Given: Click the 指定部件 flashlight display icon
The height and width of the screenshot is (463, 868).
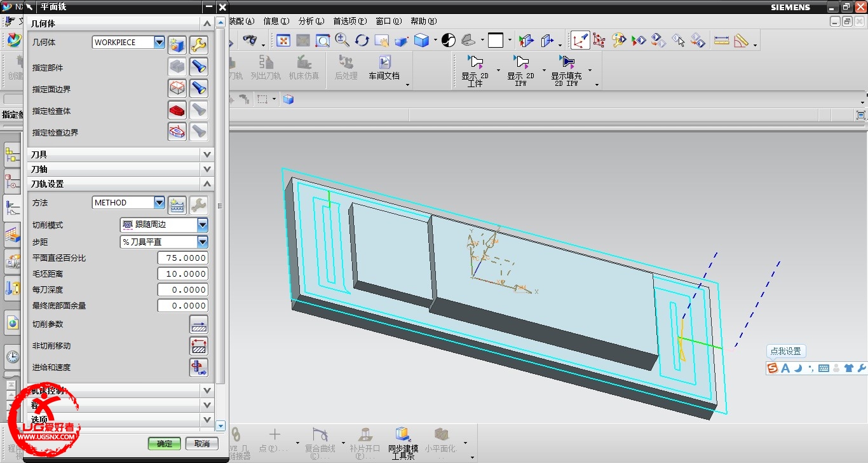Looking at the screenshot, I should click(x=199, y=67).
